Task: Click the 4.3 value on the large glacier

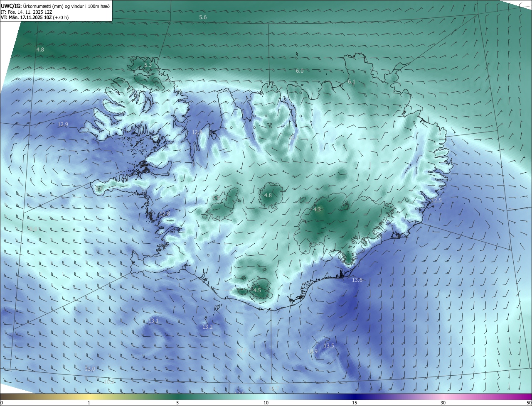Action: (x=317, y=210)
